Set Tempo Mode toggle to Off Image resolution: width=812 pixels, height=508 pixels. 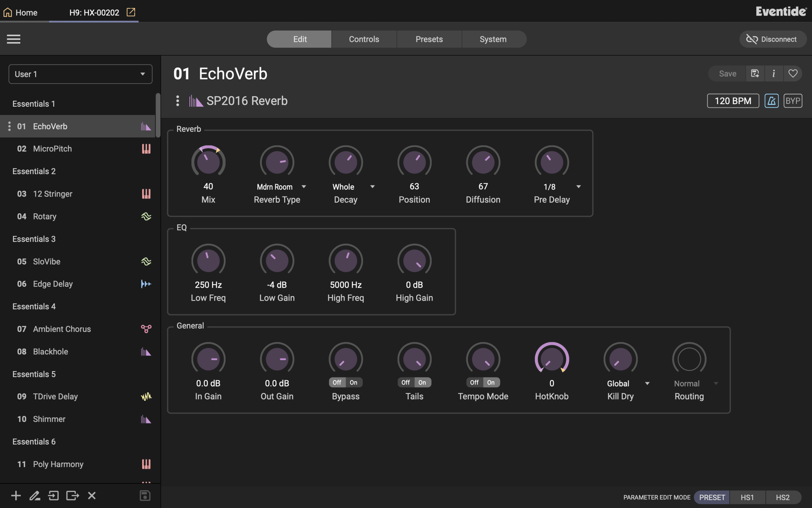click(x=475, y=382)
